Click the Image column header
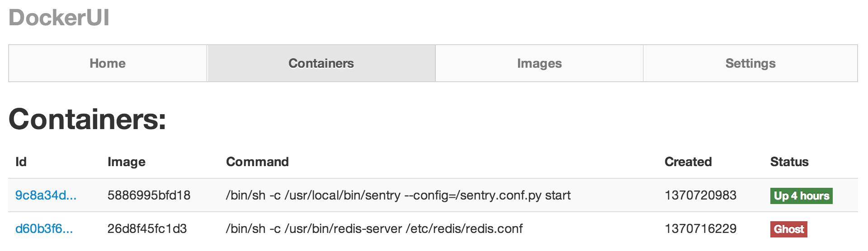Image resolution: width=868 pixels, height=251 pixels. (x=127, y=162)
